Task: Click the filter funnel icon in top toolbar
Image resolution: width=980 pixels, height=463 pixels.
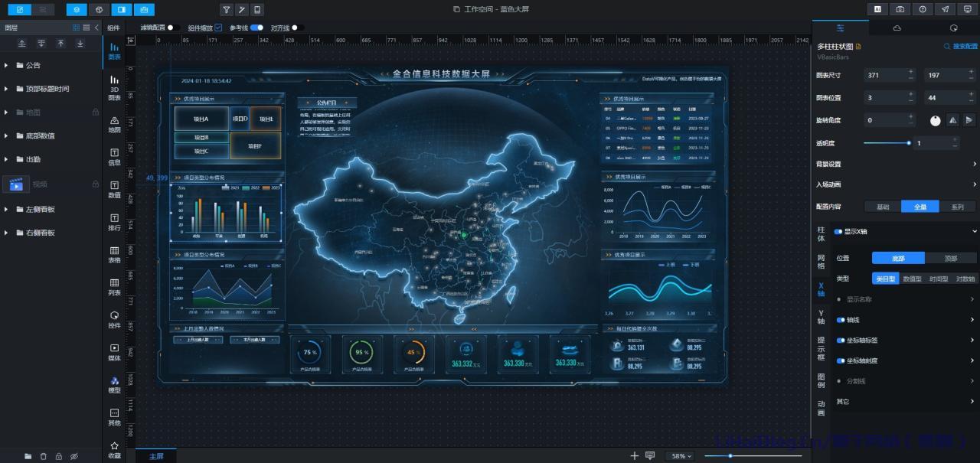Action: click(227, 9)
